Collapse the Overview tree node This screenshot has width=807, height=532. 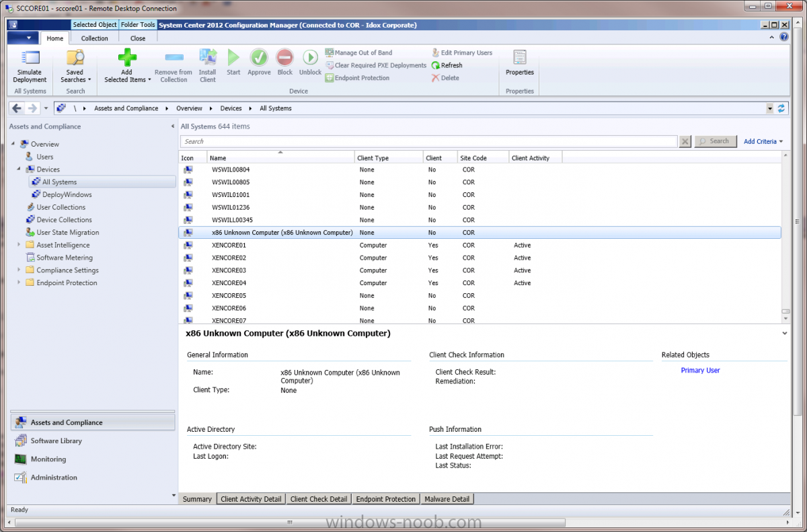13,144
